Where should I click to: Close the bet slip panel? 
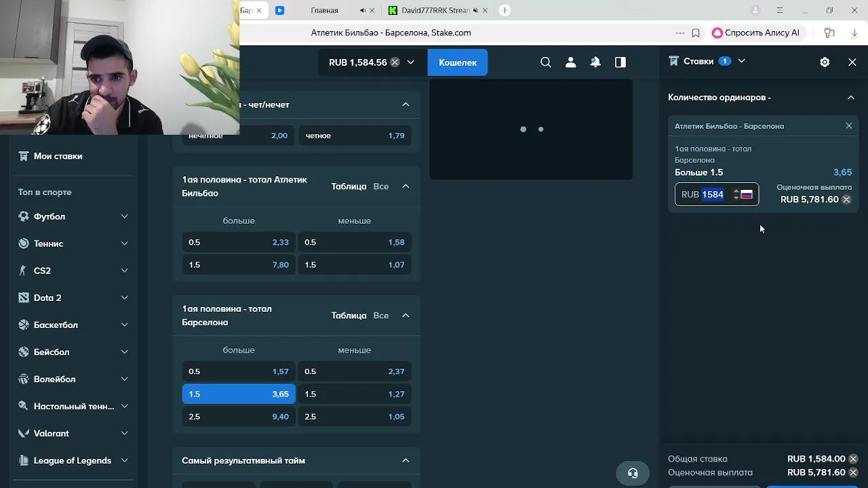[852, 62]
